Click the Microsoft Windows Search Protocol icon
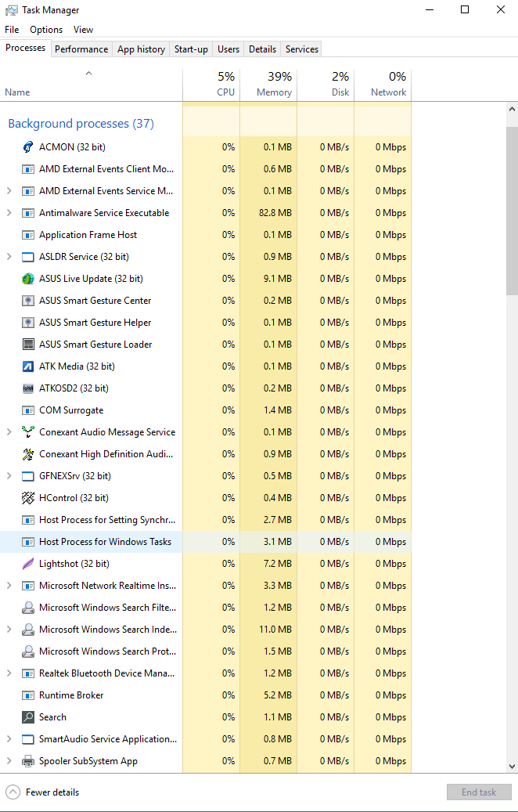Viewport: 518px width, 812px height. (x=28, y=651)
